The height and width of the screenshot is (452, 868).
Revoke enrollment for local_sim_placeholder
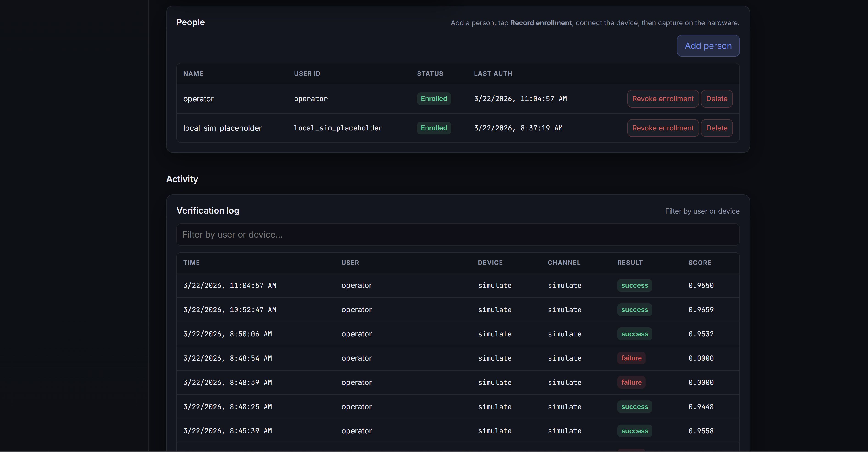pyautogui.click(x=663, y=128)
